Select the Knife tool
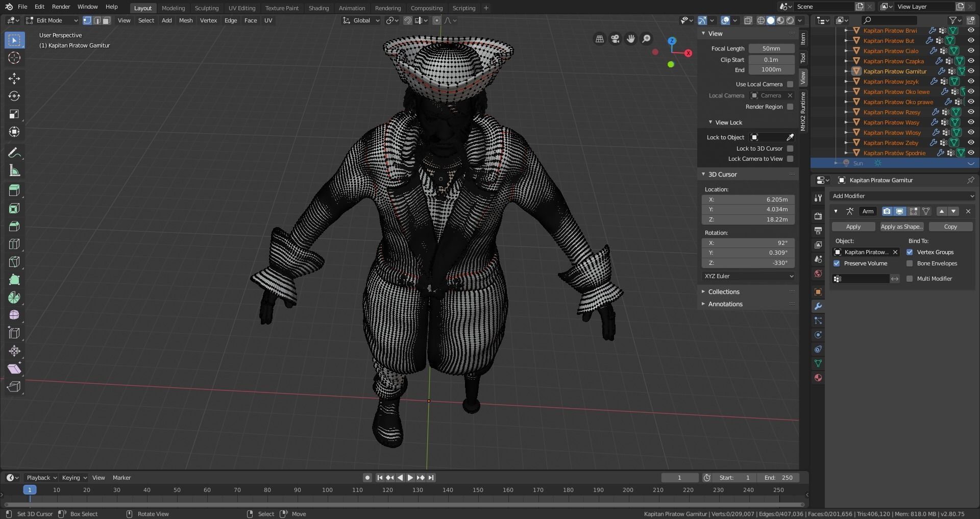This screenshot has width=980, height=519. [14, 262]
